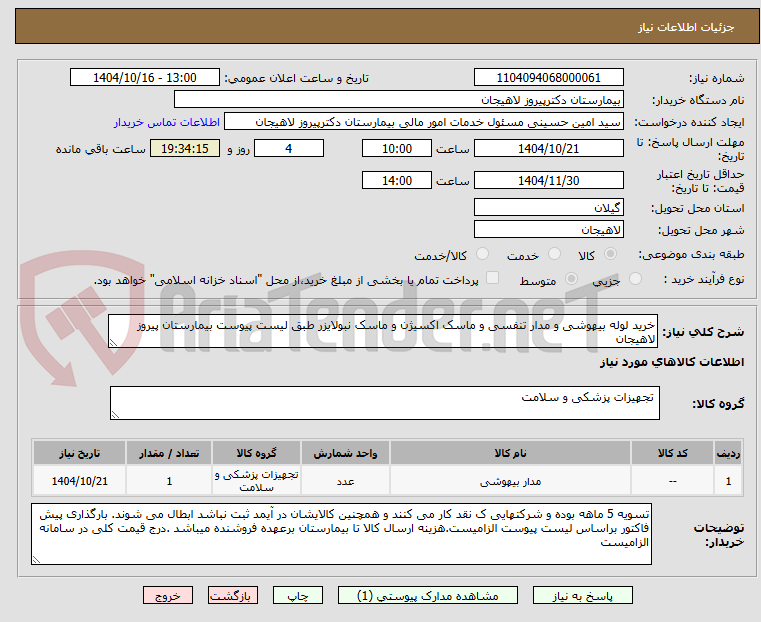This screenshot has width=761, height=622.
Task: Click the عدد unit cell
Action: click(345, 481)
